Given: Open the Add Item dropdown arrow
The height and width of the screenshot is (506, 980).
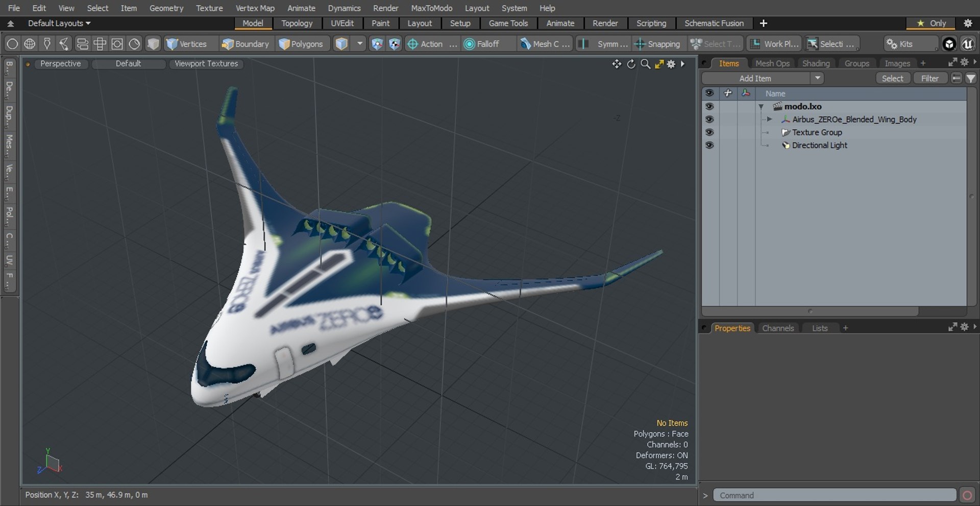Looking at the screenshot, I should [x=817, y=78].
